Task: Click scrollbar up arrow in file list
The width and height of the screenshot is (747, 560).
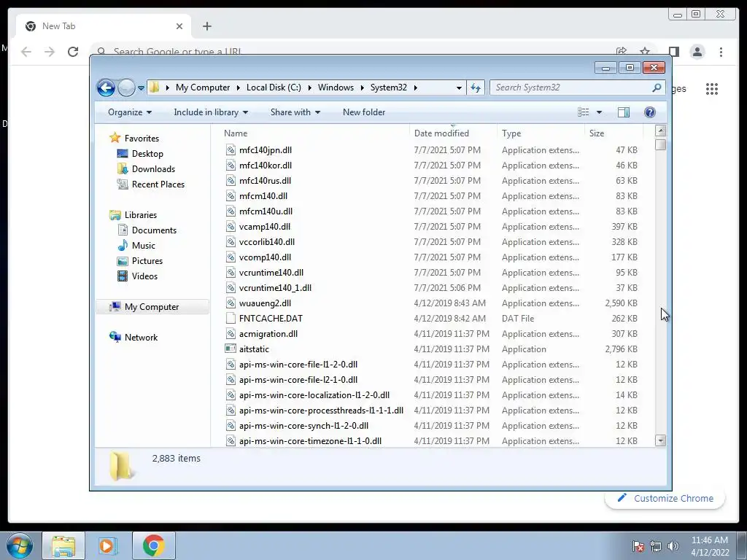Action: [660, 131]
